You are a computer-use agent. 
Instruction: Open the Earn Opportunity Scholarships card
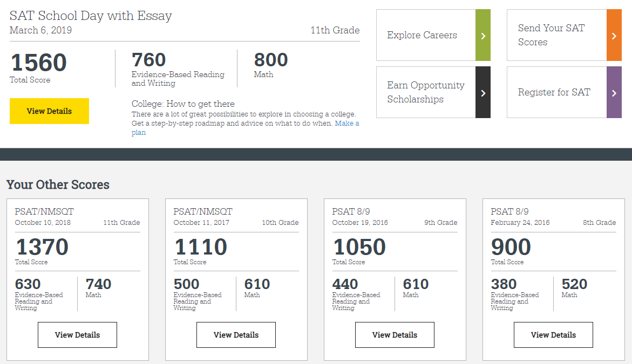tap(426, 92)
